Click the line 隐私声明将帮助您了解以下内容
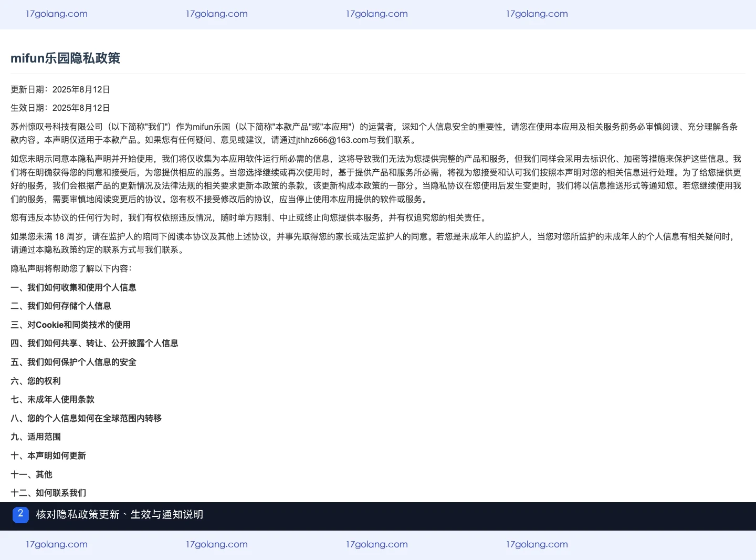Image resolution: width=756 pixels, height=560 pixels. point(71,268)
